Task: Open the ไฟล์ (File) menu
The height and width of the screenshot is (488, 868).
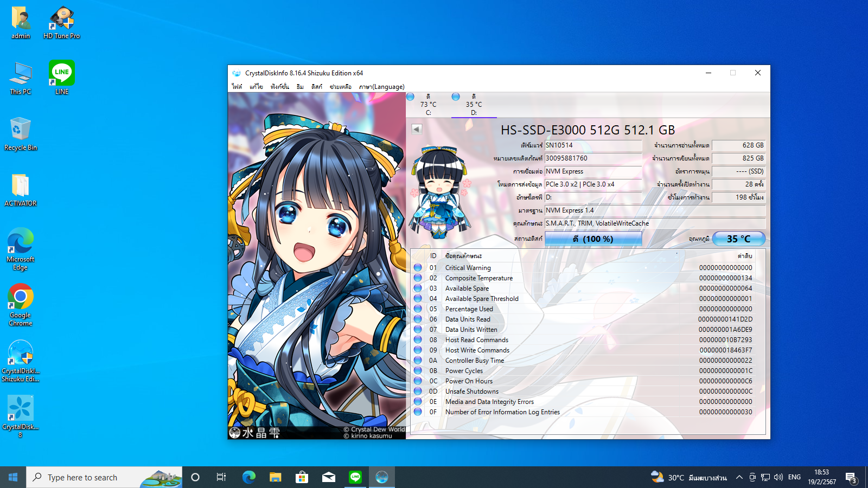Action: (237, 87)
